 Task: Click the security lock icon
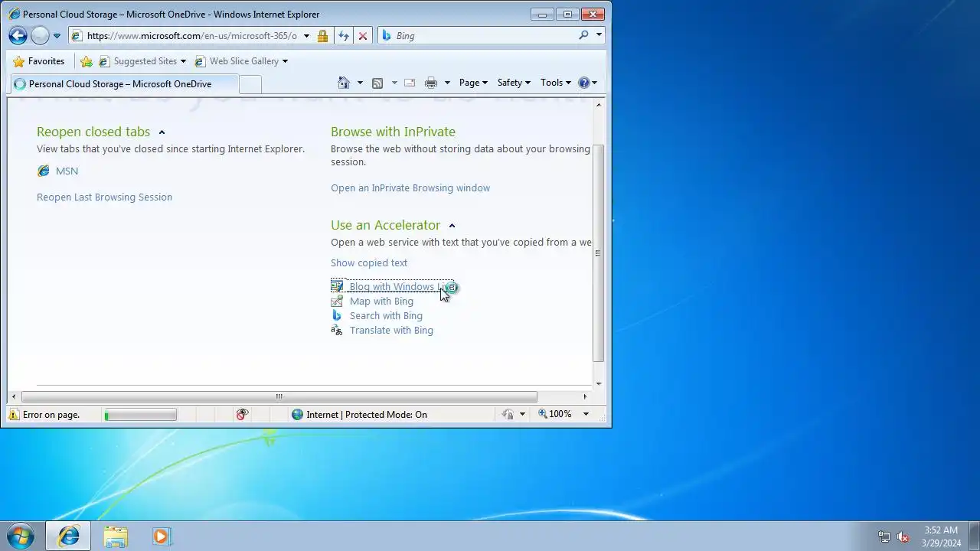coord(322,36)
